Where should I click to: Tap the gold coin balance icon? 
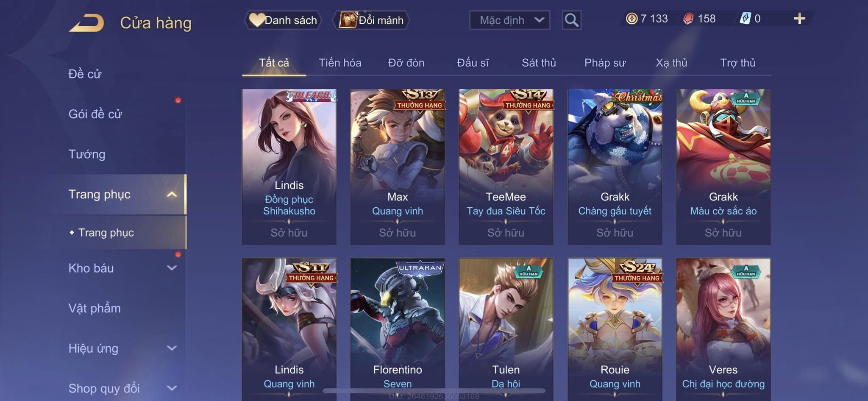[632, 19]
